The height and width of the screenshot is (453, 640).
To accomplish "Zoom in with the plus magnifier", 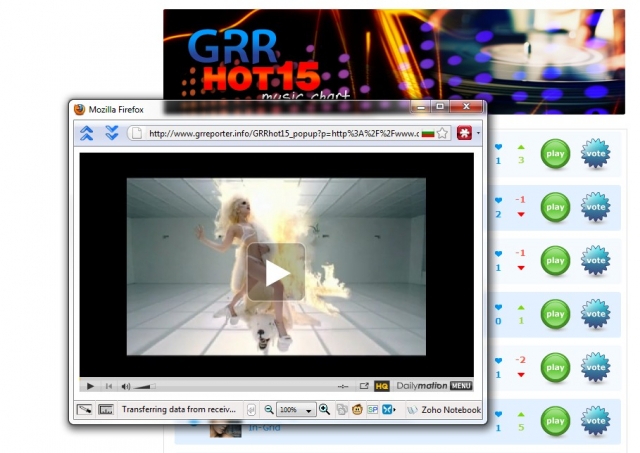I will click(x=325, y=410).
